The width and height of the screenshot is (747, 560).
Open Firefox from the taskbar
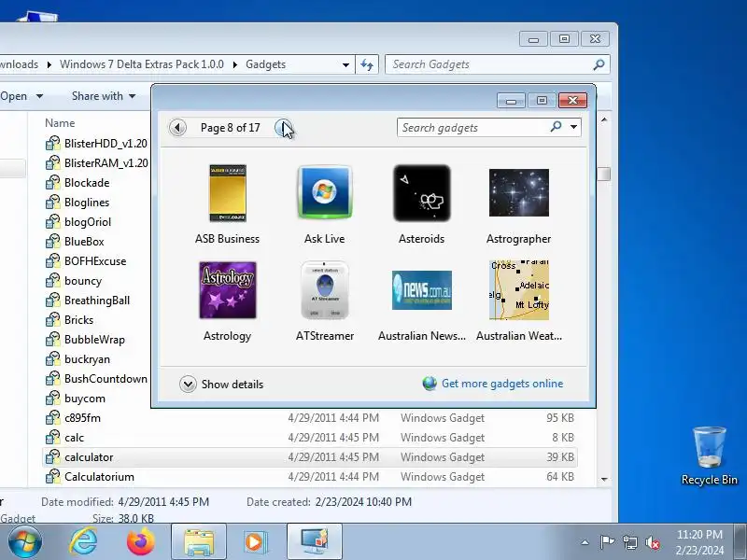[141, 542]
